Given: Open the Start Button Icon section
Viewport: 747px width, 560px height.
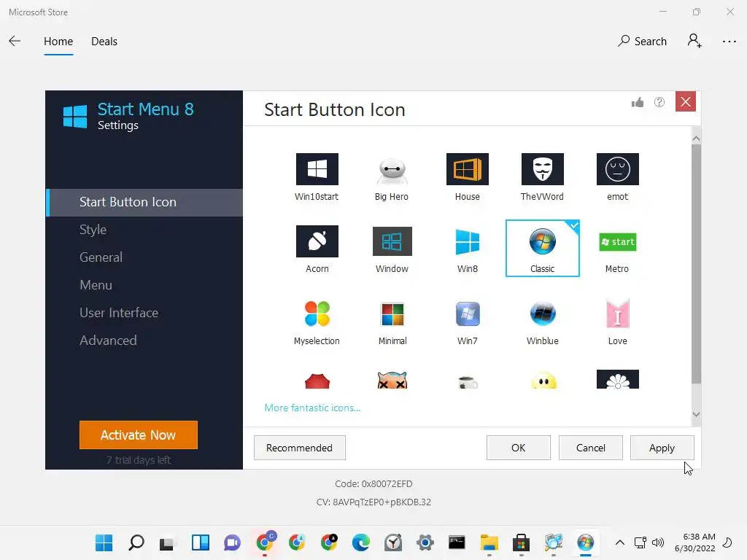Looking at the screenshot, I should [144, 203].
